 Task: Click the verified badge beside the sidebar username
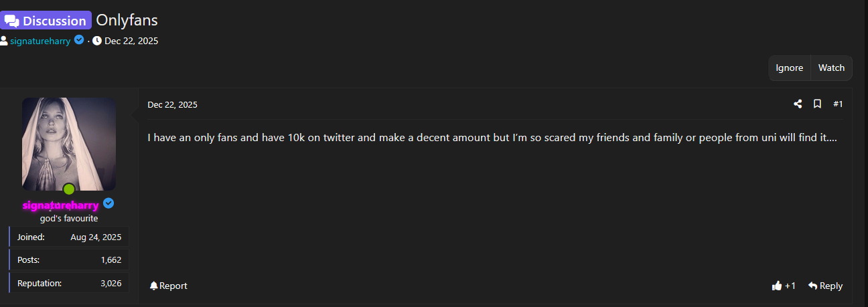(x=108, y=204)
